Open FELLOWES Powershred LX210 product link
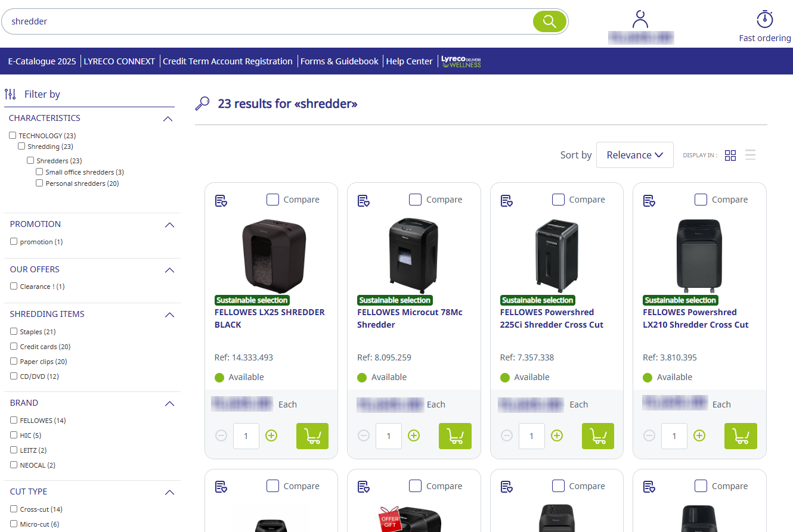The image size is (793, 532). [695, 319]
